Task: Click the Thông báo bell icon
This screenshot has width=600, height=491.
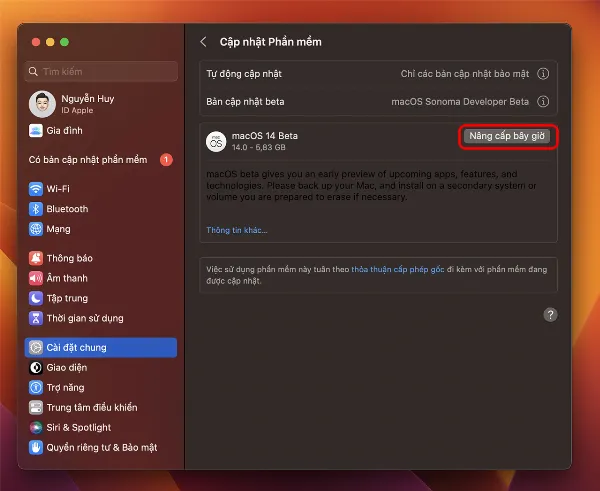Action: (x=36, y=258)
